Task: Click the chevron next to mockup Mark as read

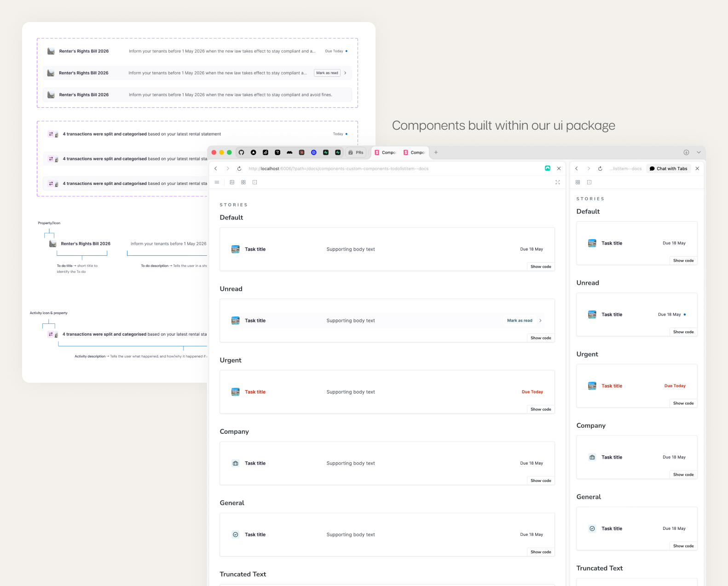Action: click(x=345, y=73)
